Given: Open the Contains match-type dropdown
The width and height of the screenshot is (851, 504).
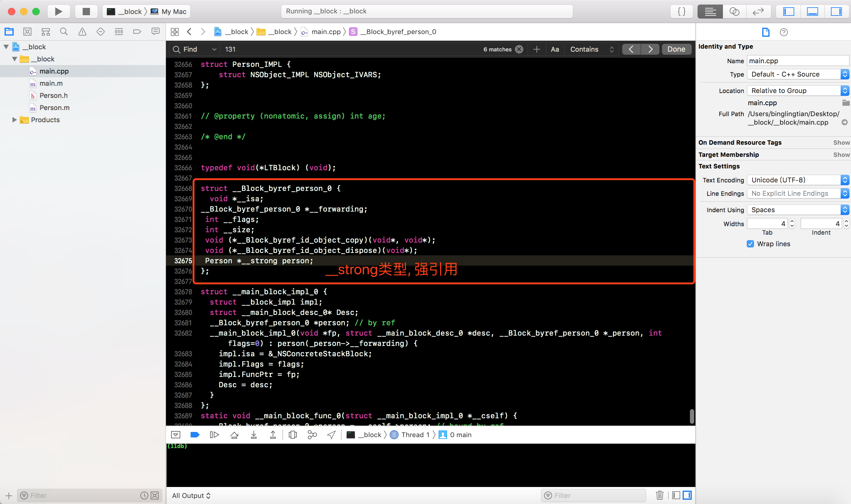Looking at the screenshot, I should click(x=591, y=49).
